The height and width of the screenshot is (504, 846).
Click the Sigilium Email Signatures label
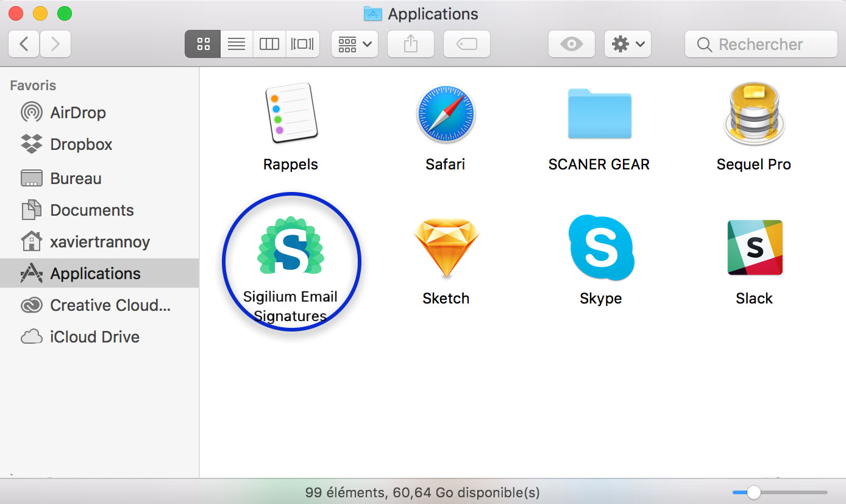(290, 307)
